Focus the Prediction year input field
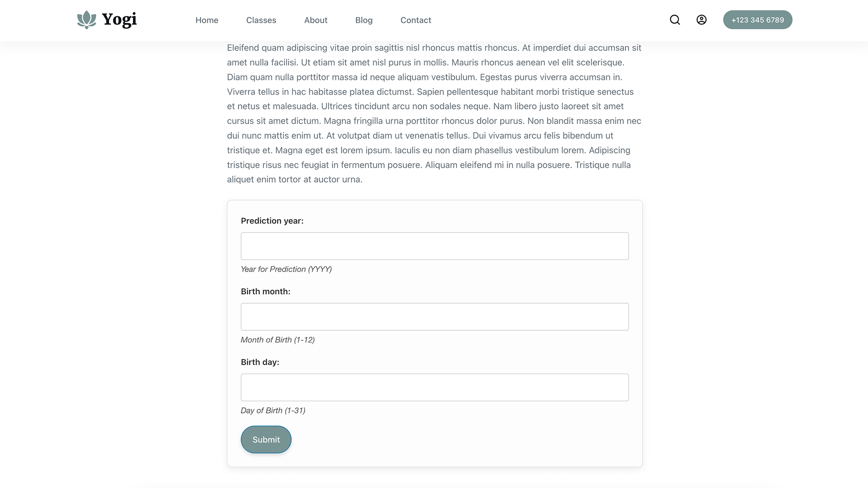This screenshot has width=868, height=488. coord(434,246)
